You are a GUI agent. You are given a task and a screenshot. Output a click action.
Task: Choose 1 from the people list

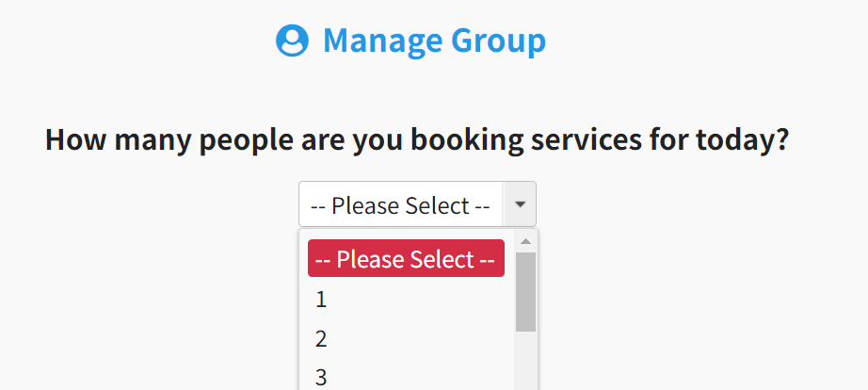(x=321, y=300)
